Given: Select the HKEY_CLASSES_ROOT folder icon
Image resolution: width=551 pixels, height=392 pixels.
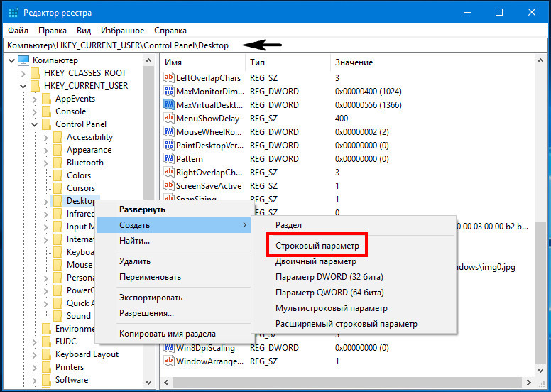Looking at the screenshot, I should (x=35, y=73).
